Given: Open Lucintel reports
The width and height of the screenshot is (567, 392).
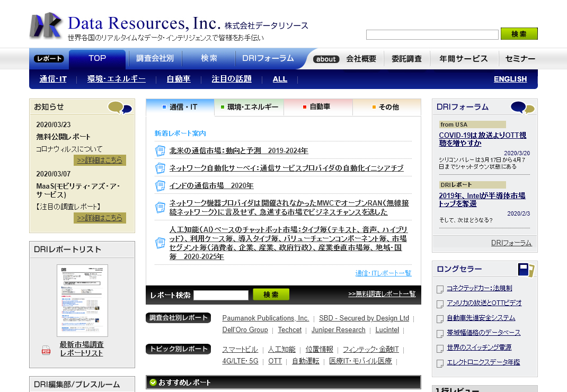Looking at the screenshot, I should point(387,330).
